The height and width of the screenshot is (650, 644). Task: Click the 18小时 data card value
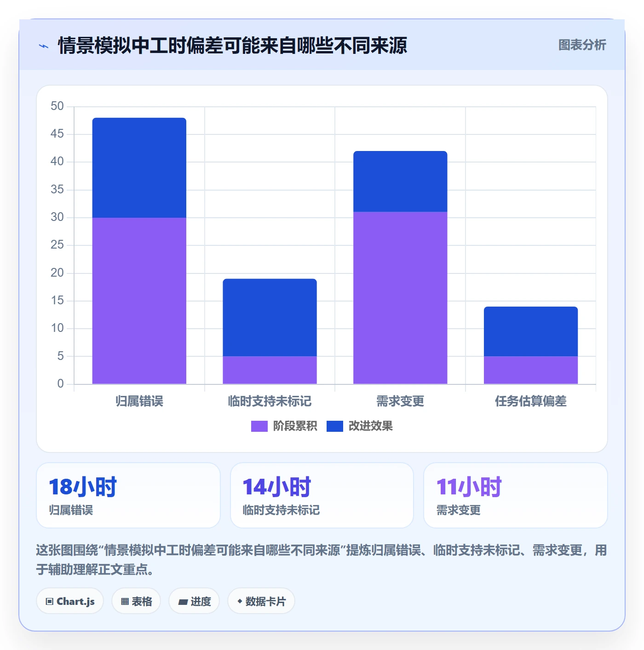(x=83, y=487)
